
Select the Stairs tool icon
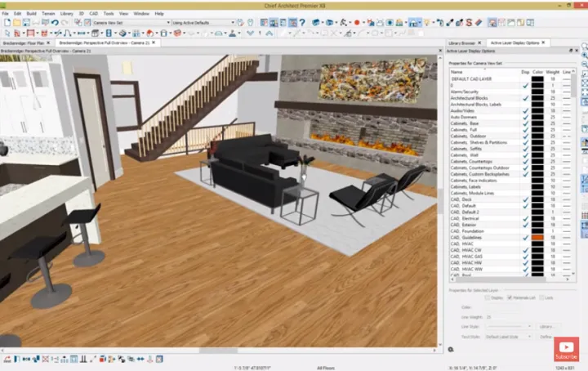(x=122, y=34)
